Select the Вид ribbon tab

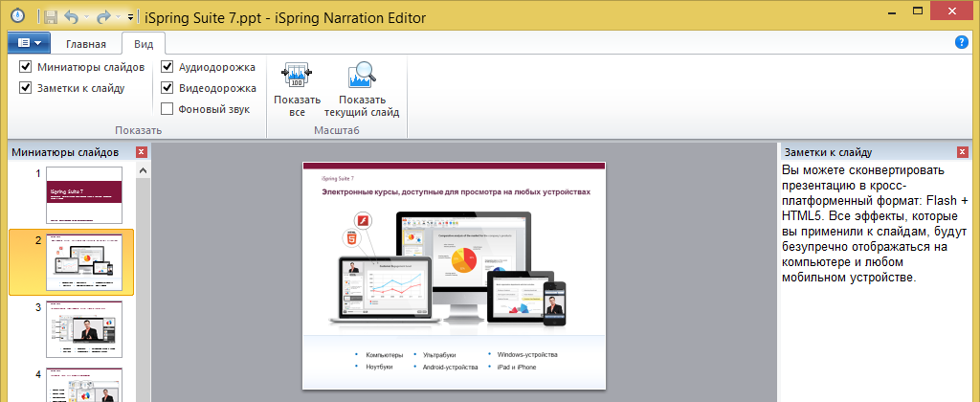[x=144, y=44]
